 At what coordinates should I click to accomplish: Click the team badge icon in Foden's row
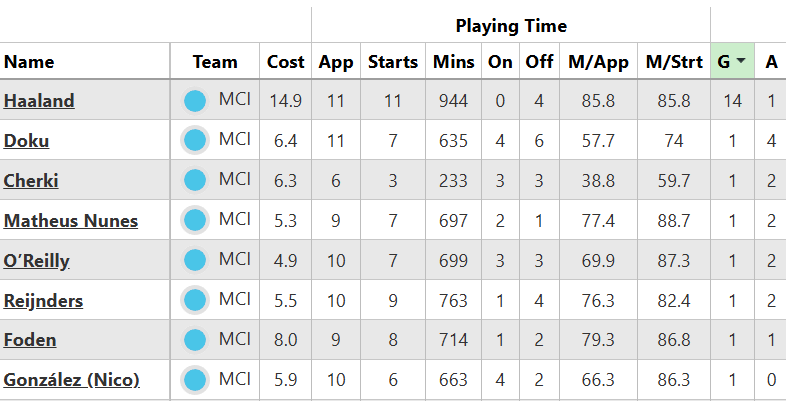point(195,340)
